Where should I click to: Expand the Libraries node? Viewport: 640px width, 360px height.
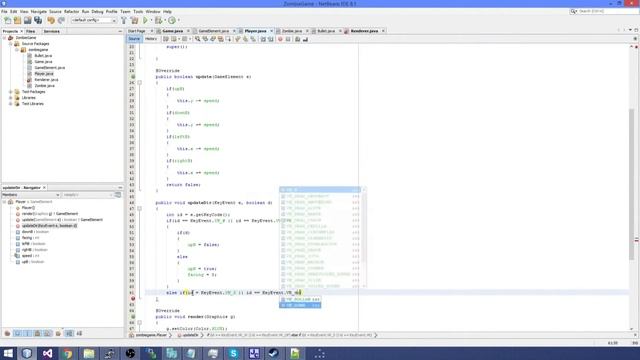point(11,98)
